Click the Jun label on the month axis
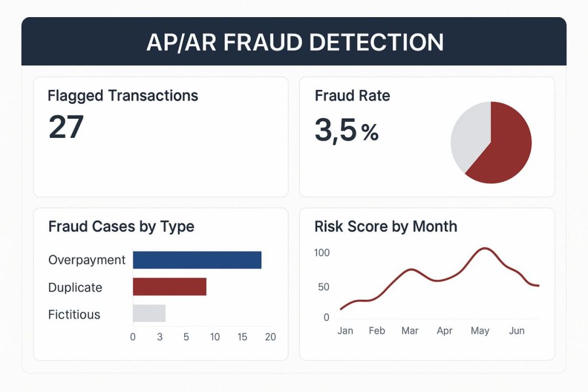 pos(517,331)
